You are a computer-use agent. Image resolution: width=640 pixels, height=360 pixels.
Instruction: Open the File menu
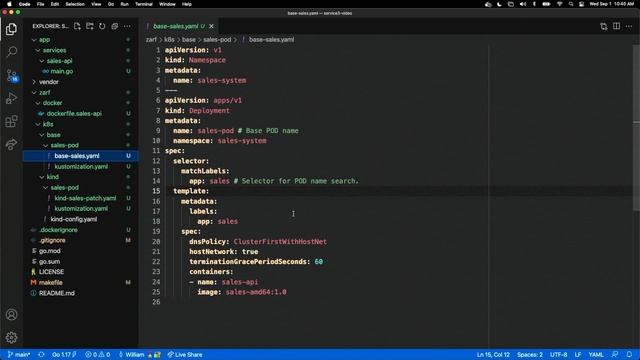pos(40,4)
